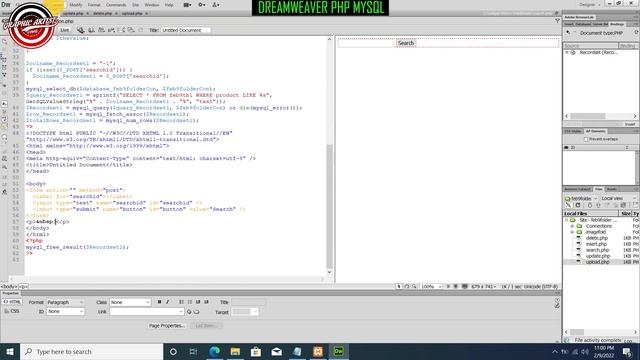Click the Text Indent icon in Properties
Screen dimensions: 640x360
[207, 302]
